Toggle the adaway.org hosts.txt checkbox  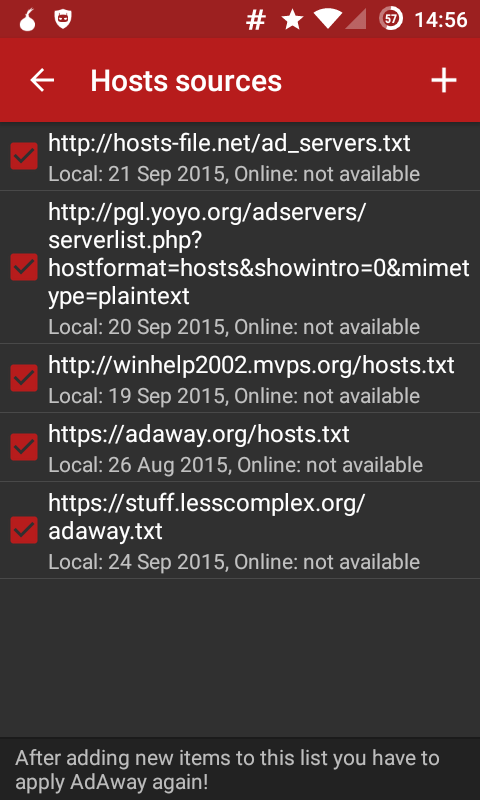point(24,447)
